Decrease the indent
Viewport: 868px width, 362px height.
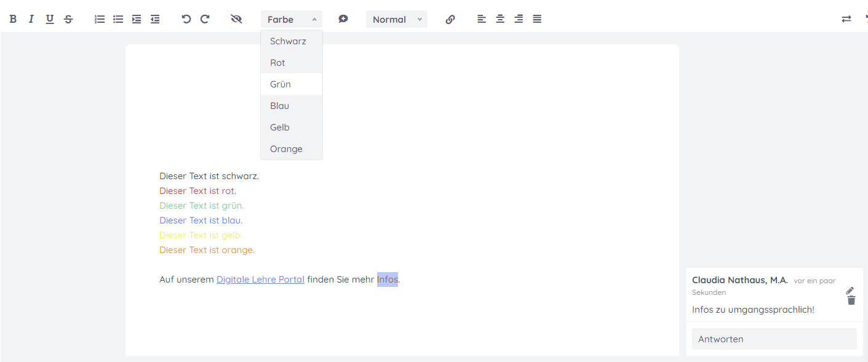pyautogui.click(x=155, y=19)
